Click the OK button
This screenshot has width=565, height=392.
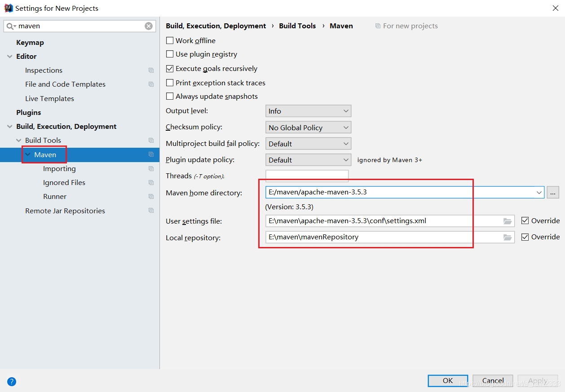(448, 381)
